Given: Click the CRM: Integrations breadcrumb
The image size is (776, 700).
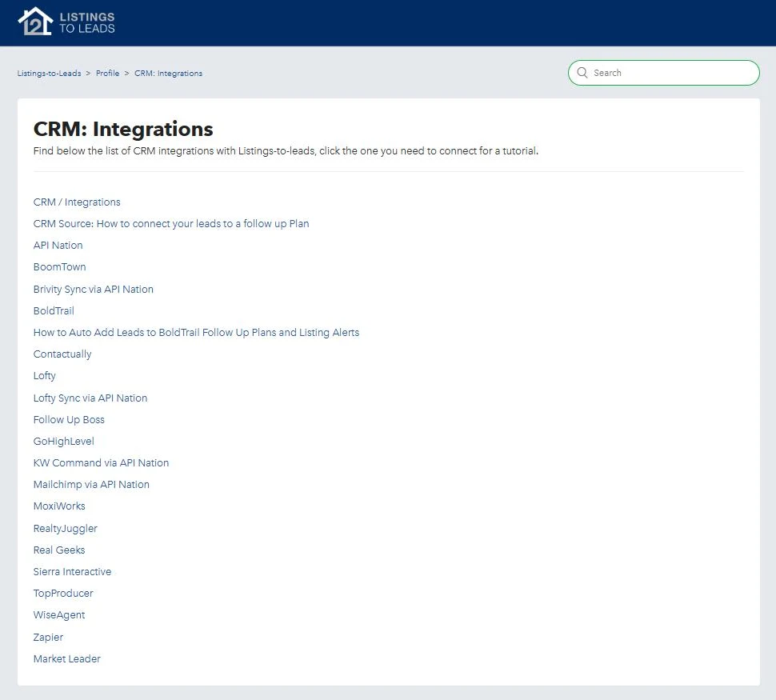Looking at the screenshot, I should pos(168,74).
